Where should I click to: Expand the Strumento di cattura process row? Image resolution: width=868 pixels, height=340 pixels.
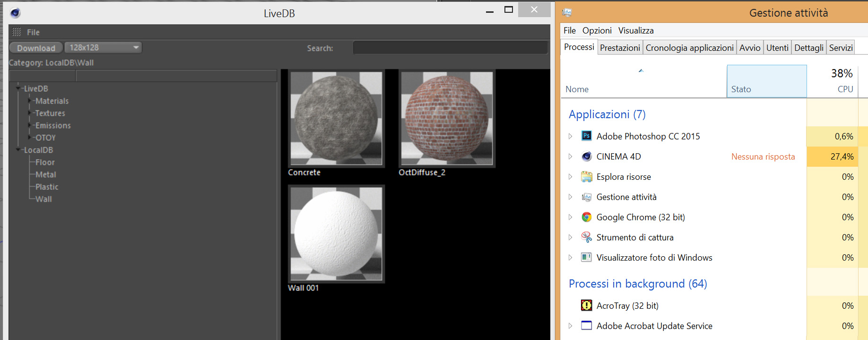coord(570,237)
